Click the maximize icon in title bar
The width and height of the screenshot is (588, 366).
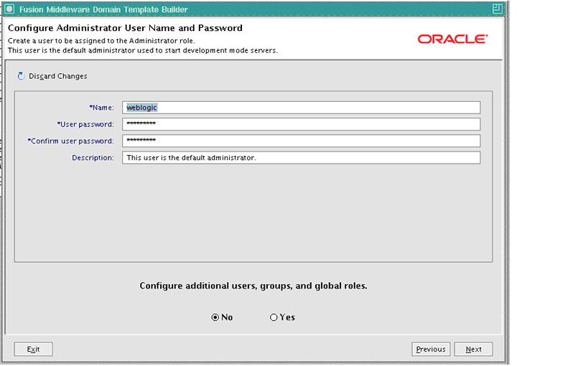(x=498, y=9)
